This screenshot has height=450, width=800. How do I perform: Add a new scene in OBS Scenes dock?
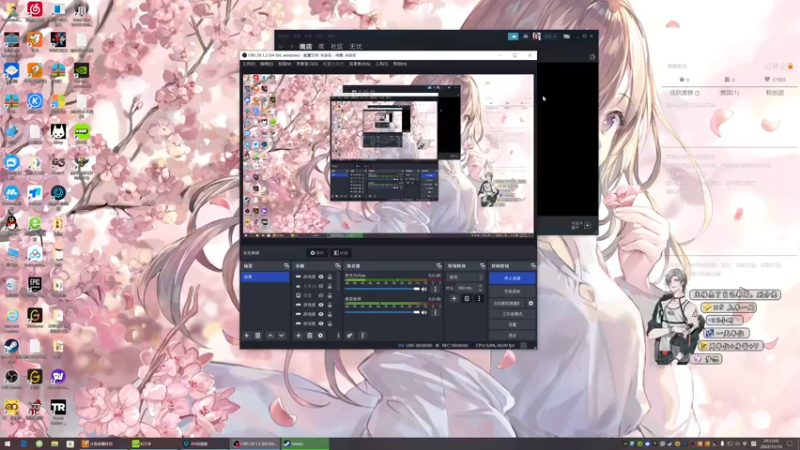246,336
